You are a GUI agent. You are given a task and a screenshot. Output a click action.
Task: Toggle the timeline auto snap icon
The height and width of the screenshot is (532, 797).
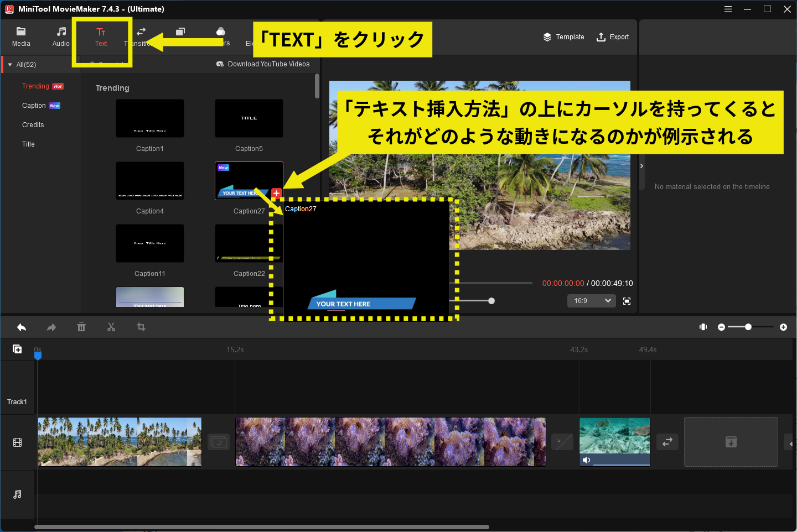(x=703, y=327)
